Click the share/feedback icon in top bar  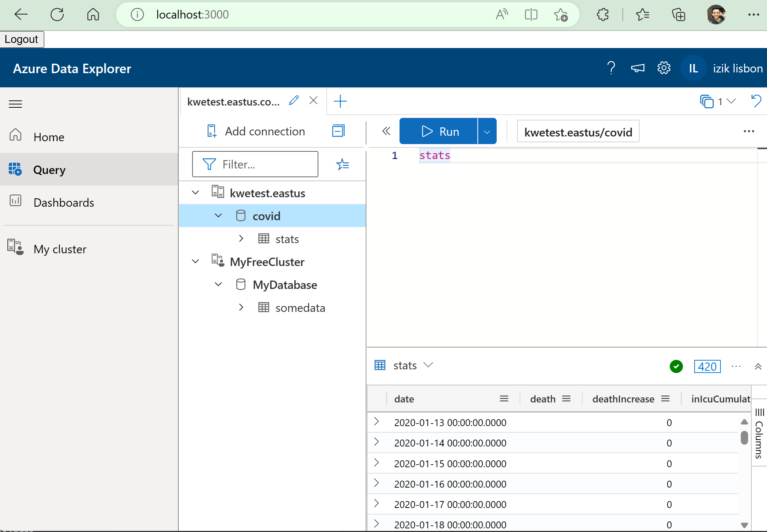tap(638, 68)
